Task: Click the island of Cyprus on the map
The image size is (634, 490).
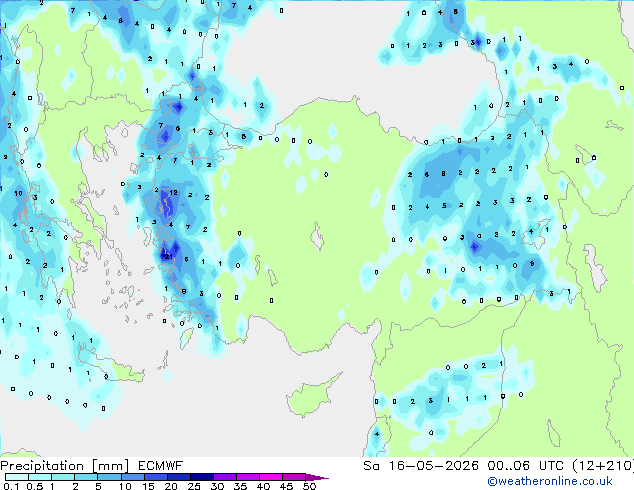Action: point(309,398)
